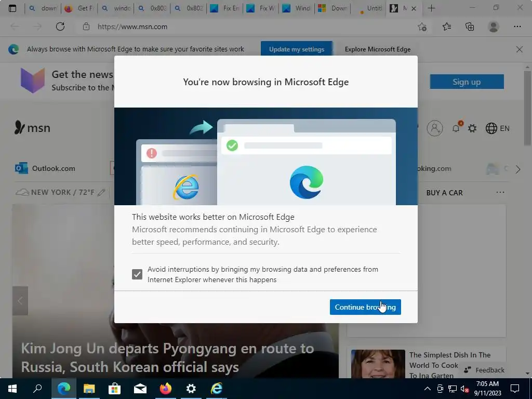Open Collections panel
The width and height of the screenshot is (532, 399).
470,26
